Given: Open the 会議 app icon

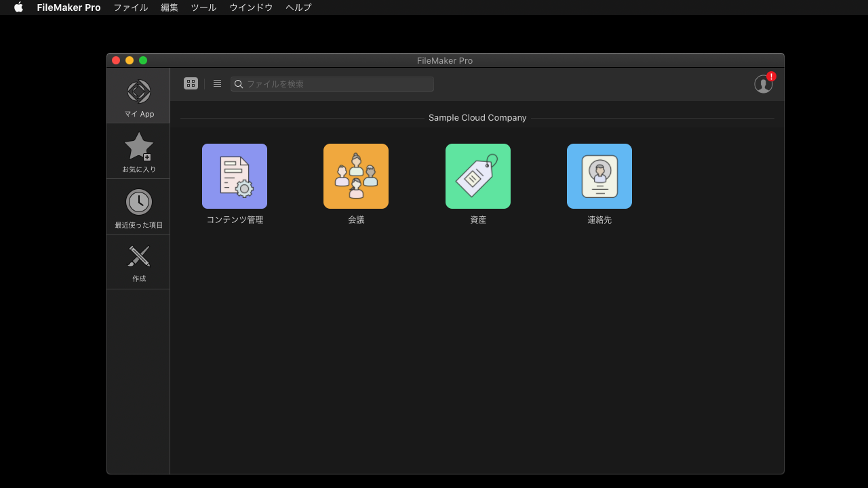Looking at the screenshot, I should coord(356,176).
